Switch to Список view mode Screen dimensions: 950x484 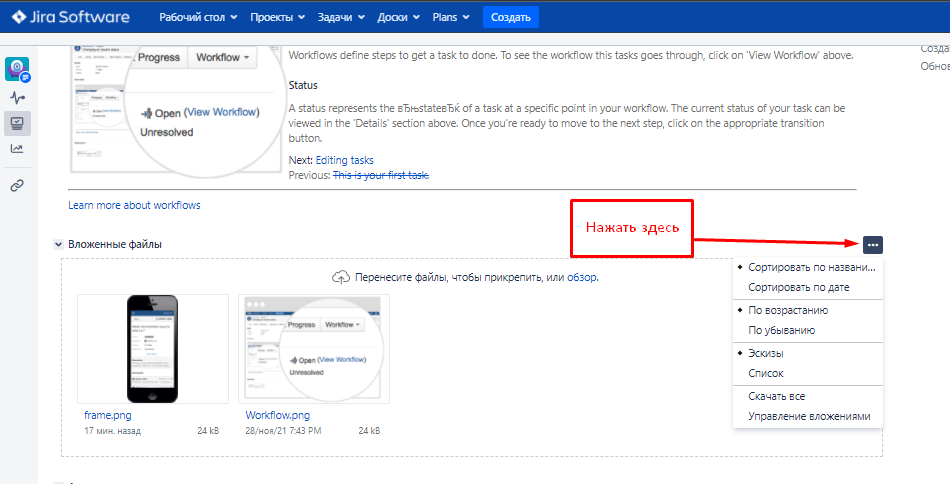tap(808, 373)
